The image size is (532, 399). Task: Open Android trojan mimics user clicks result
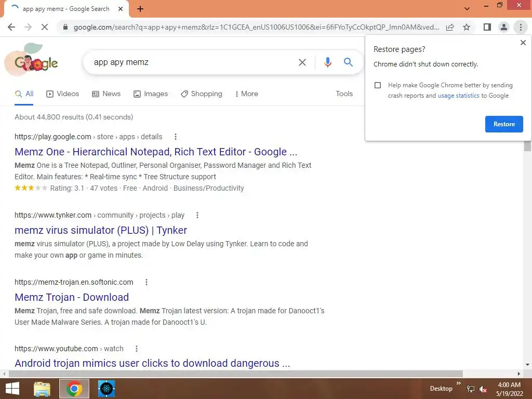point(152,363)
